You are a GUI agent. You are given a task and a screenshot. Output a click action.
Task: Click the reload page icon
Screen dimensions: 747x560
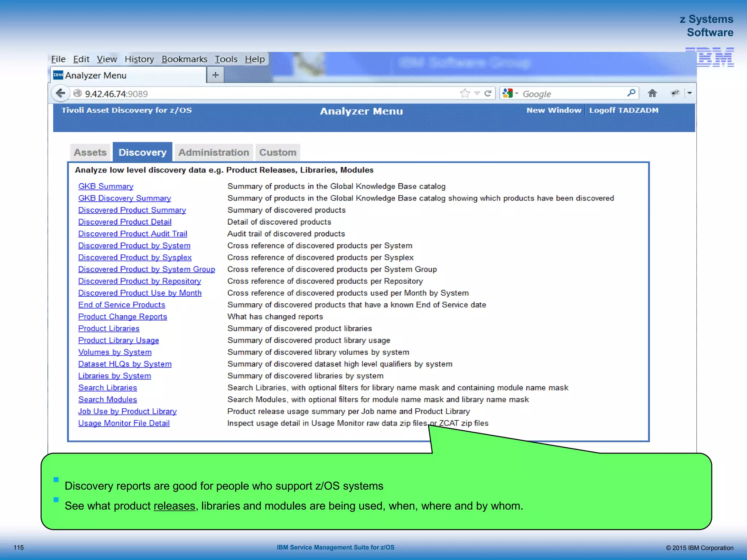click(x=488, y=93)
